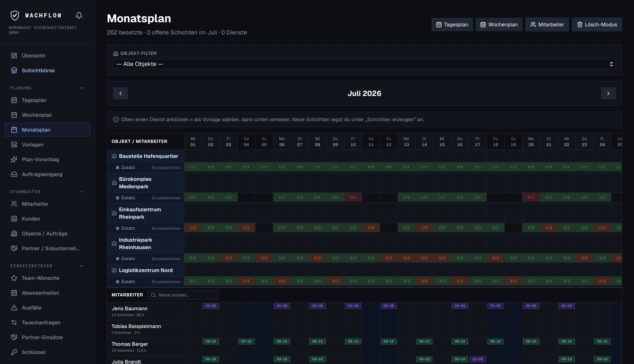
Task: Click Julia Brandt's 09–18 shift on Do 02
Action: click(x=211, y=359)
